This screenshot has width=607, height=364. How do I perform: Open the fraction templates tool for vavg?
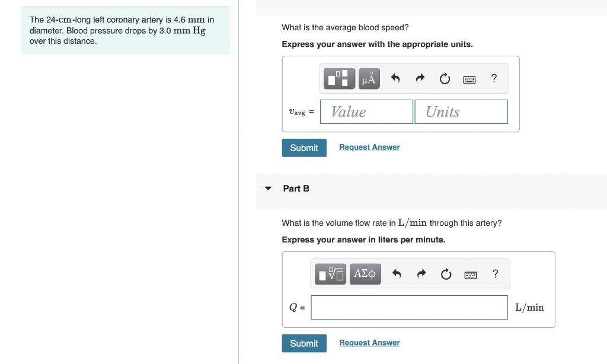coord(339,79)
